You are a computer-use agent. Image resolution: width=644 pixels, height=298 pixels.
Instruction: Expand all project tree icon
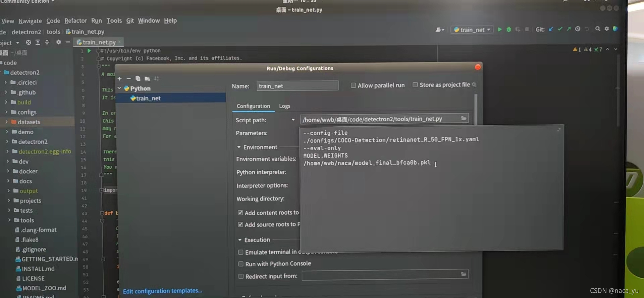click(38, 42)
